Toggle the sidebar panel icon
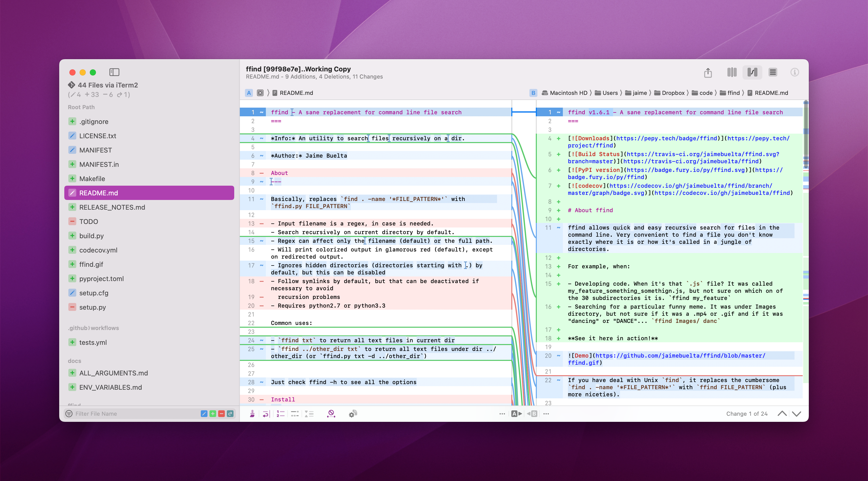 pyautogui.click(x=114, y=72)
